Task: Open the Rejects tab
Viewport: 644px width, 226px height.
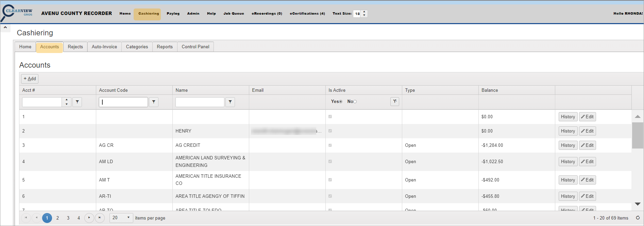Action: coord(75,47)
